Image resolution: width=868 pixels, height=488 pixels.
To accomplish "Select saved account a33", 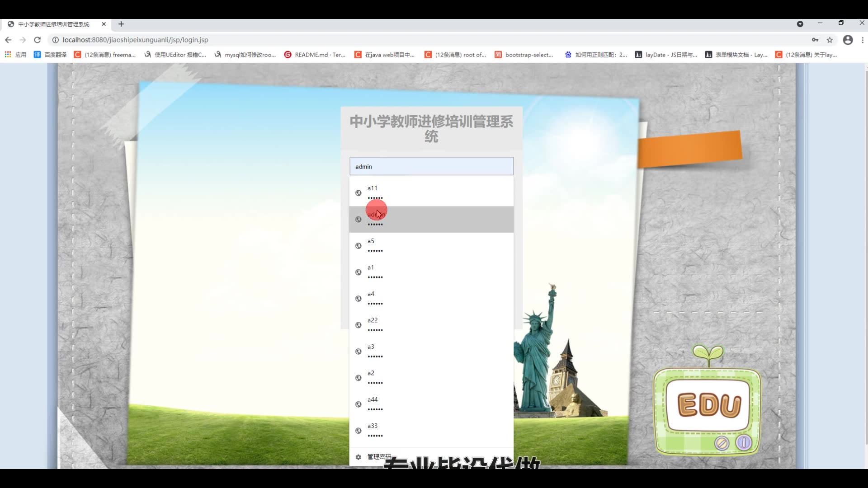I will [431, 431].
